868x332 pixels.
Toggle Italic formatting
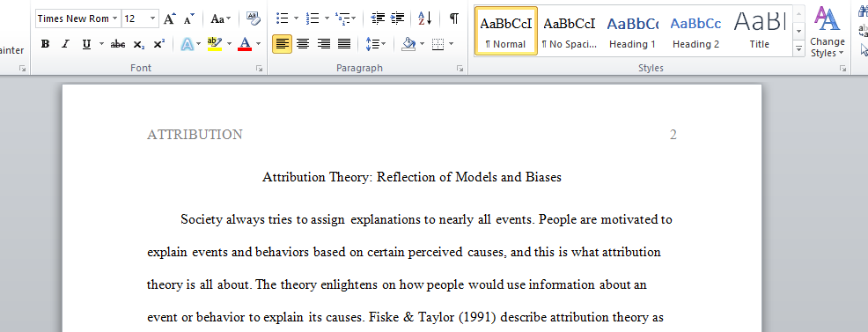coord(65,44)
